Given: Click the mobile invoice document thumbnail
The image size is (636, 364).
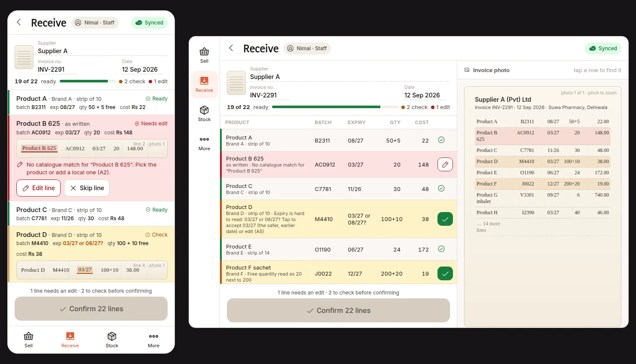Looking at the screenshot, I should point(24,57).
